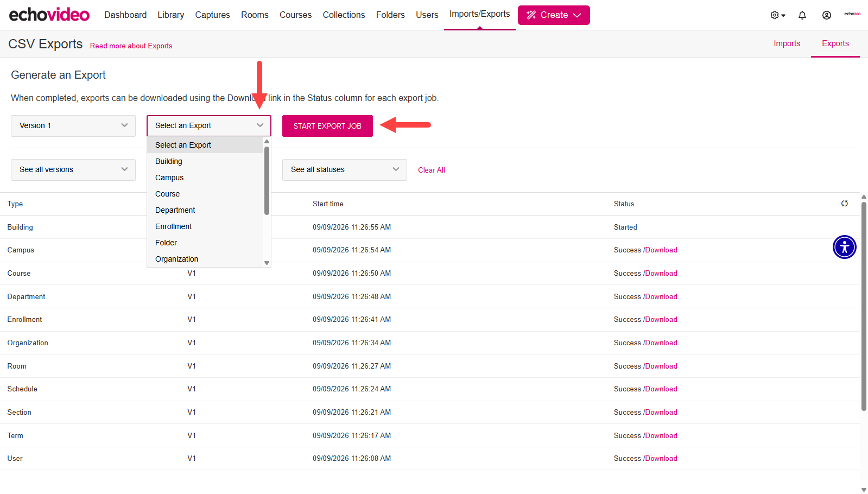Viewport: 868px width, 494px height.
Task: Open the Imports/Exports nav item
Action: point(480,14)
